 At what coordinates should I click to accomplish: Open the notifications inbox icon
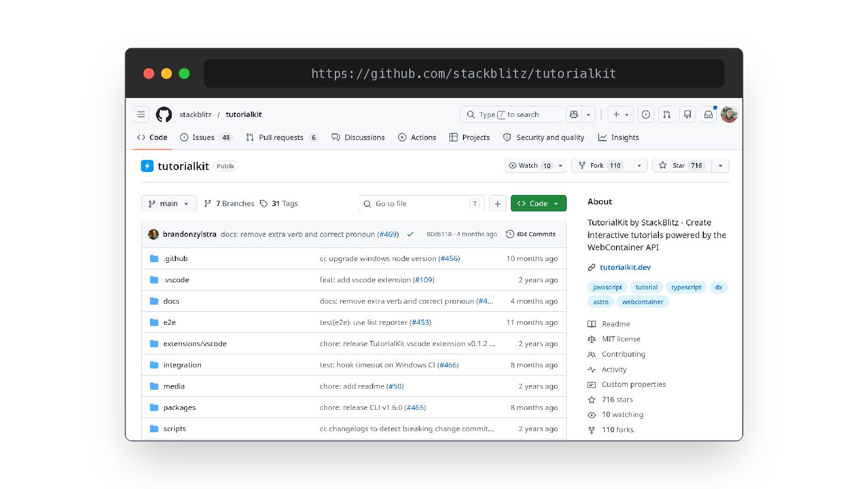point(708,115)
